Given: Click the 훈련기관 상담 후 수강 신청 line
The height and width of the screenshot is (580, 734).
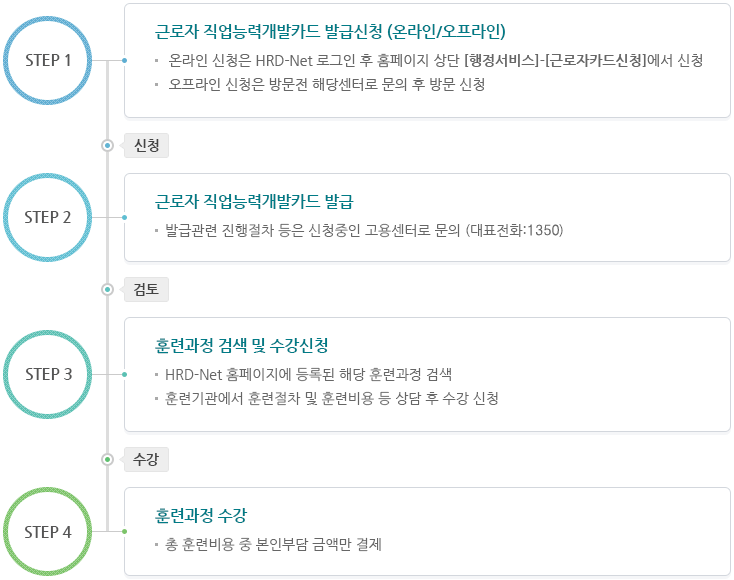Looking at the screenshot, I should [x=333, y=398].
